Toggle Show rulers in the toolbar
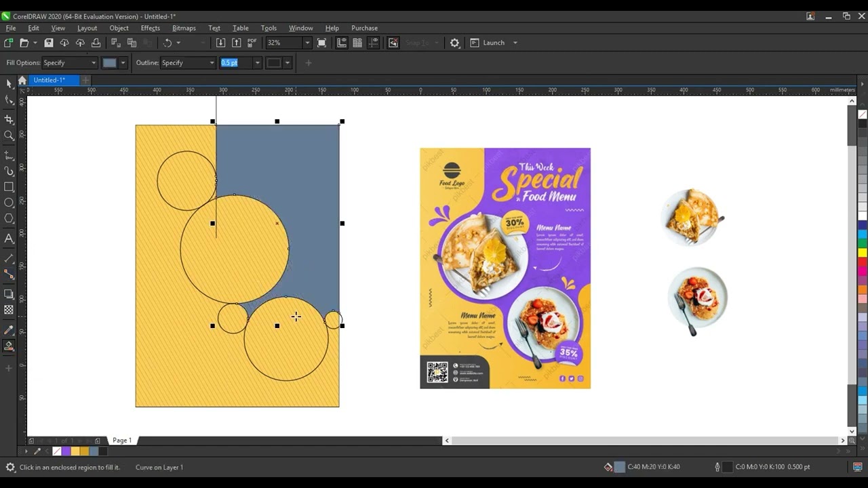 coord(342,43)
